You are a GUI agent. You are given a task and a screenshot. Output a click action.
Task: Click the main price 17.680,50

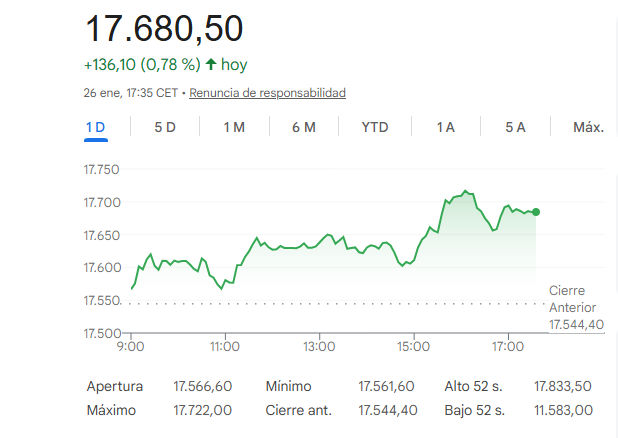coord(164,29)
